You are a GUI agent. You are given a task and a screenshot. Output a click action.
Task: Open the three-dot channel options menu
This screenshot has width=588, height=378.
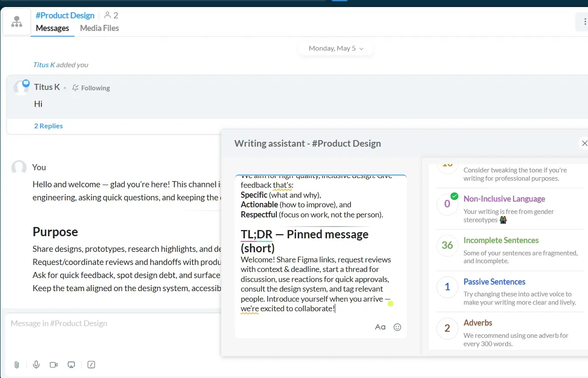coord(584,21)
